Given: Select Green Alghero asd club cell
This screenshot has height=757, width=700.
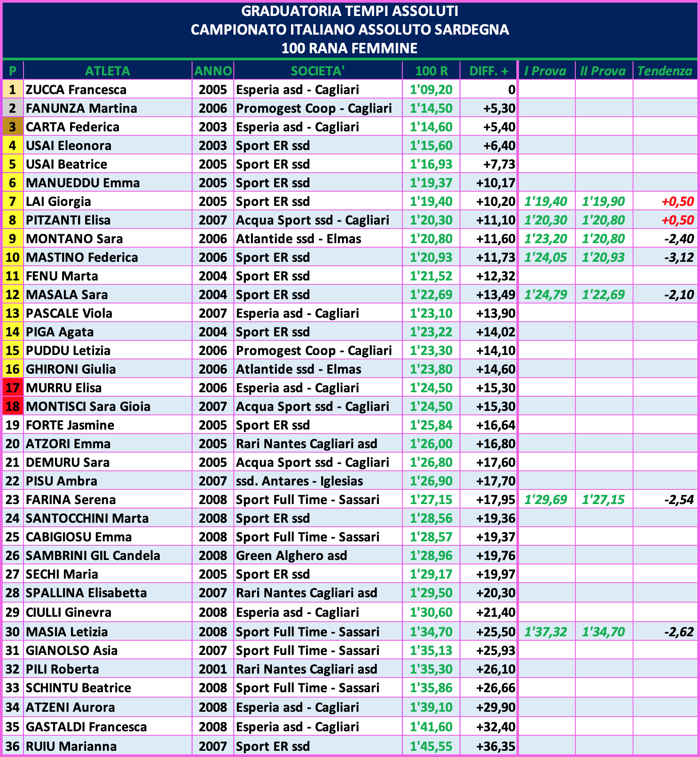Looking at the screenshot, I should [x=291, y=556].
